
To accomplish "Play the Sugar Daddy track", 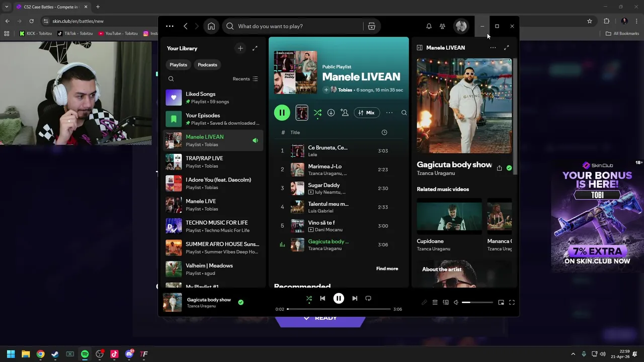I will click(x=338, y=189).
